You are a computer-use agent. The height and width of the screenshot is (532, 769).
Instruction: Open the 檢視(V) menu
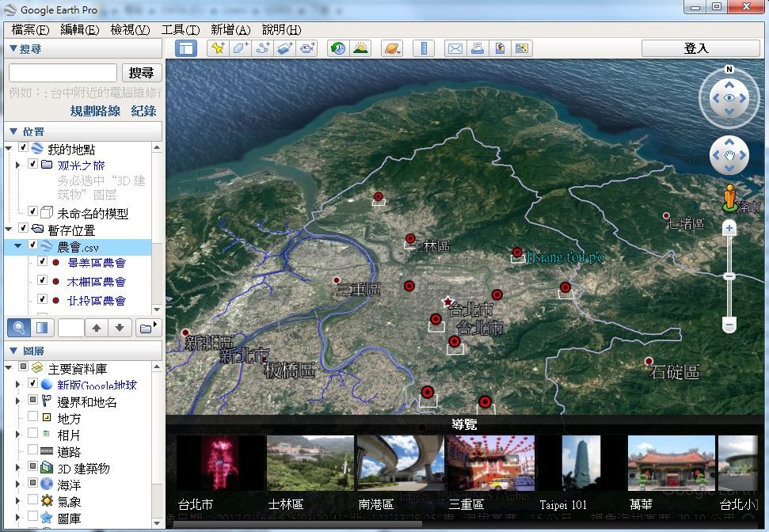pyautogui.click(x=130, y=30)
